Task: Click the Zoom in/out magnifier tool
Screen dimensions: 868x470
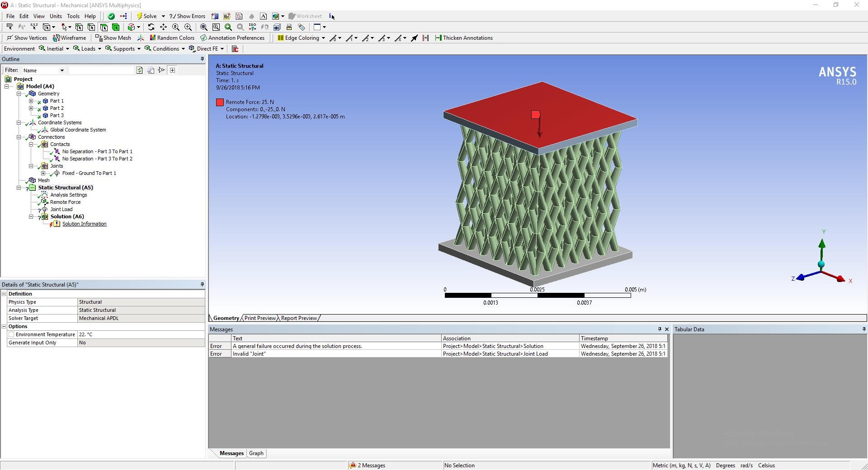Action: point(176,27)
